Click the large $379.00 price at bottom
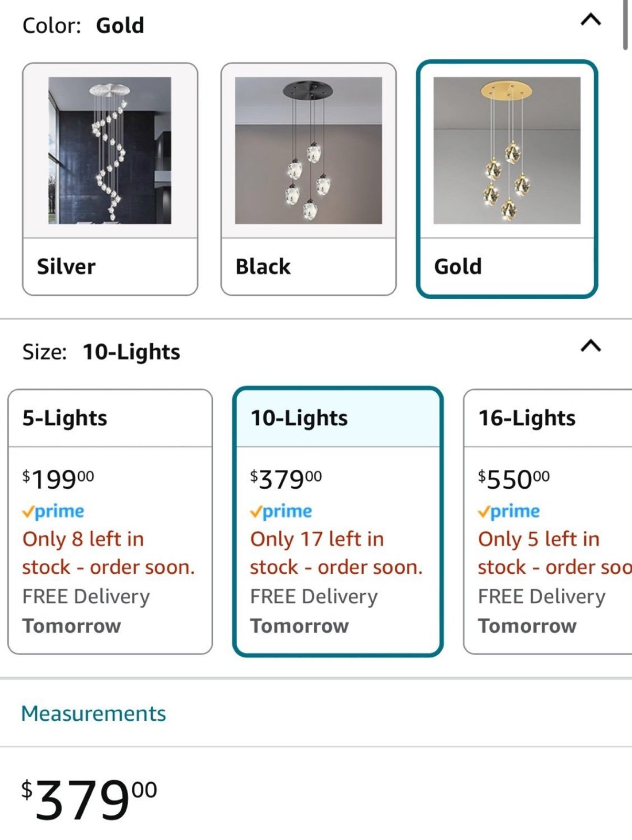The width and height of the screenshot is (632, 840). (x=89, y=800)
